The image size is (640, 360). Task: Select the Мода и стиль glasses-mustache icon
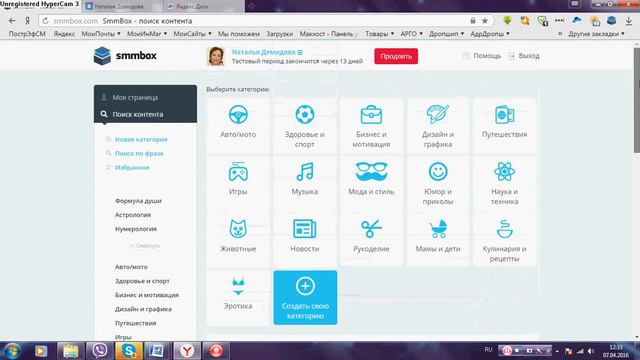click(x=371, y=171)
